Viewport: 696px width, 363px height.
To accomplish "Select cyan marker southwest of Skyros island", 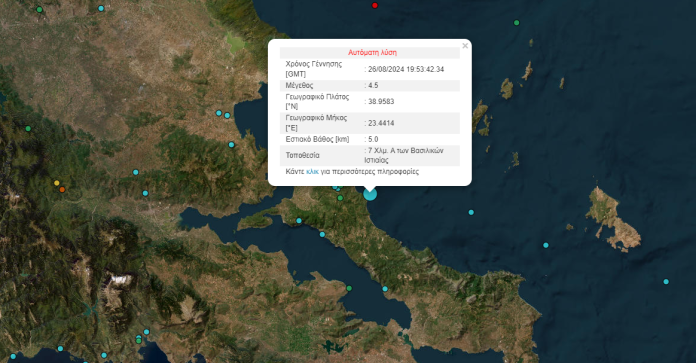I will [546, 245].
